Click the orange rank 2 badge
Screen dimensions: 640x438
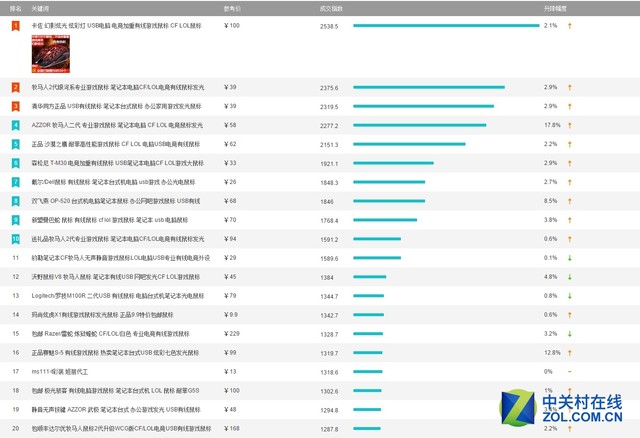coord(16,87)
